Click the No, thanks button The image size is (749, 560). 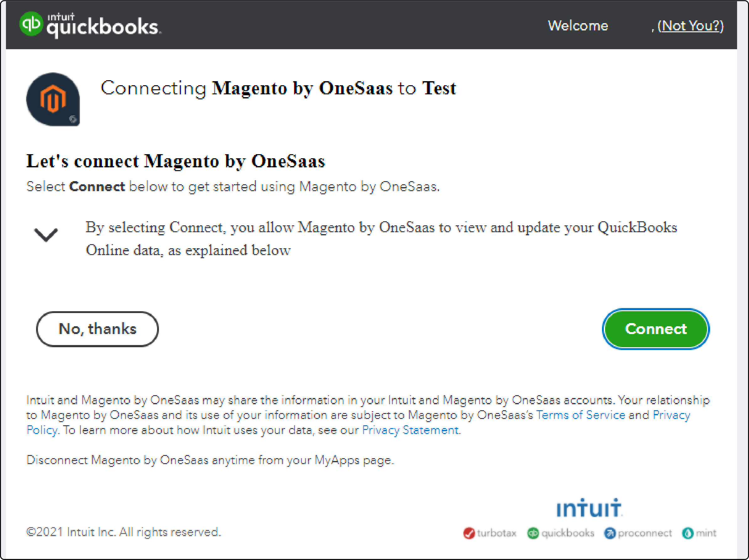tap(97, 328)
